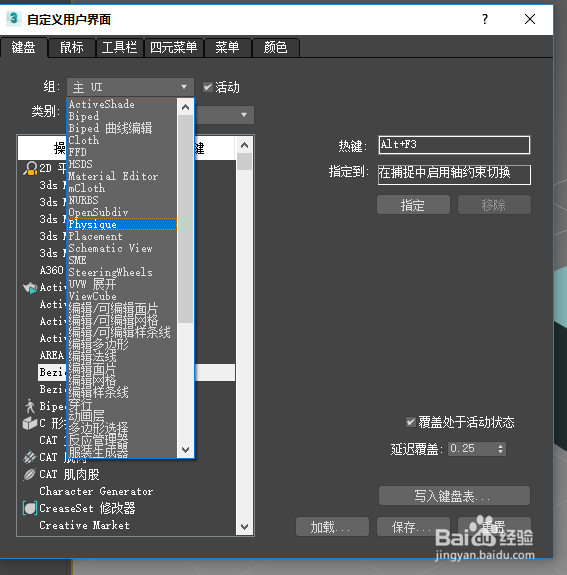Select Creative Market in action list
Viewport: 567px width, 575px height.
84,525
